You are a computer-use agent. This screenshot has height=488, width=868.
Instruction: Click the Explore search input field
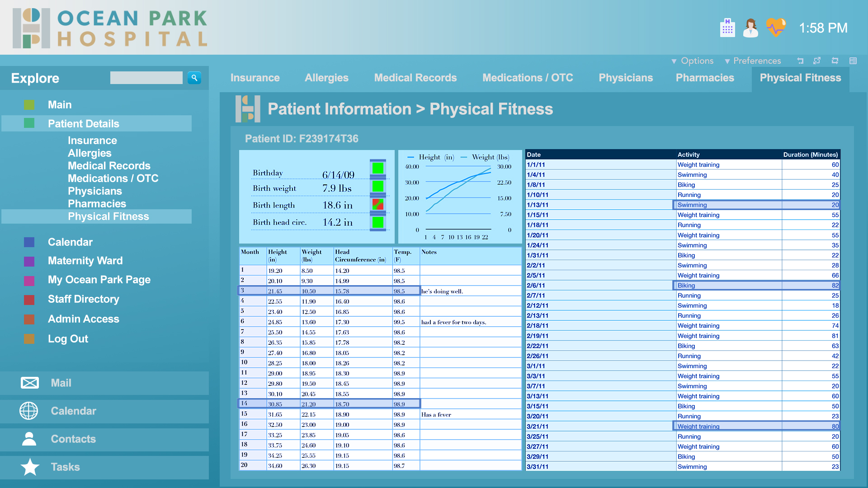[146, 78]
